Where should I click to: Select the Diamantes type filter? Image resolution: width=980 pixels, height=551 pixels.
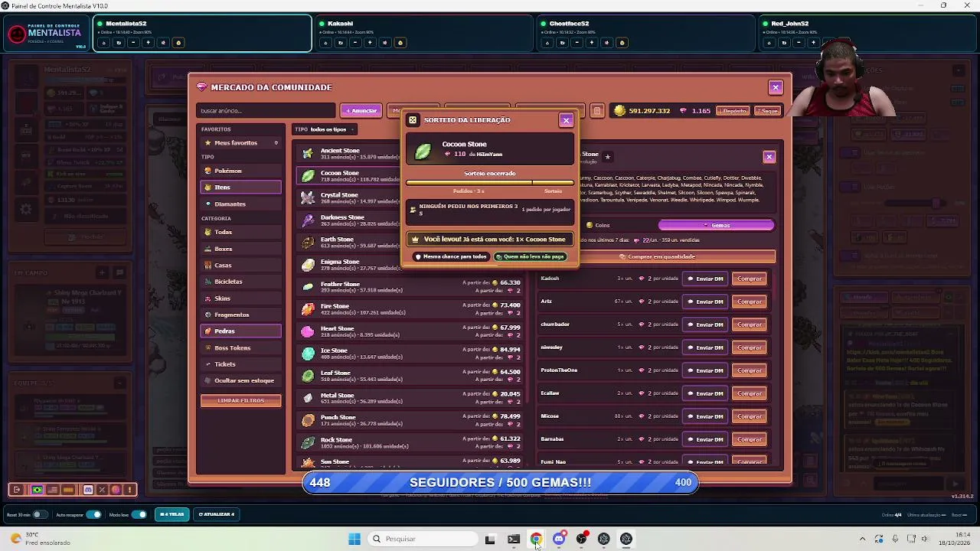pos(240,204)
